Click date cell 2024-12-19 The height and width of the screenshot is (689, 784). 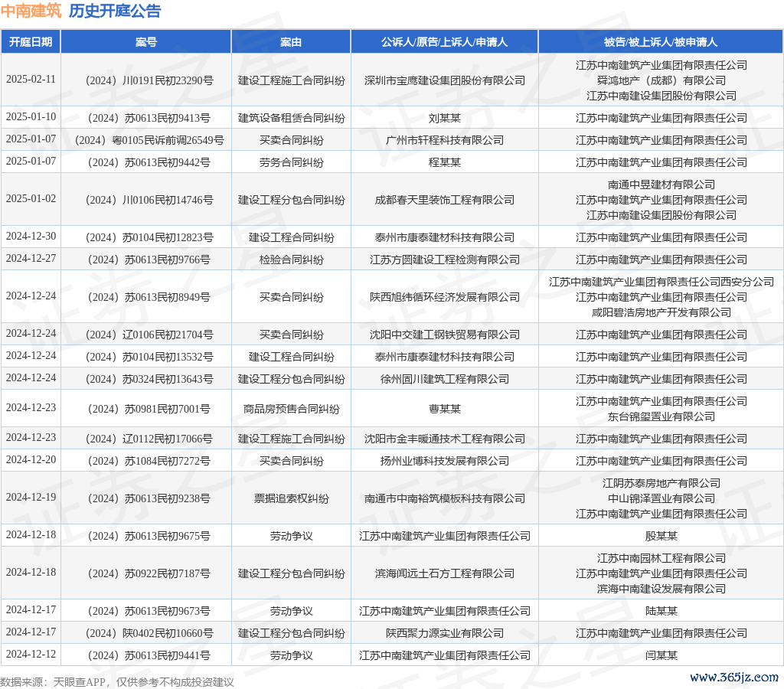click(31, 498)
